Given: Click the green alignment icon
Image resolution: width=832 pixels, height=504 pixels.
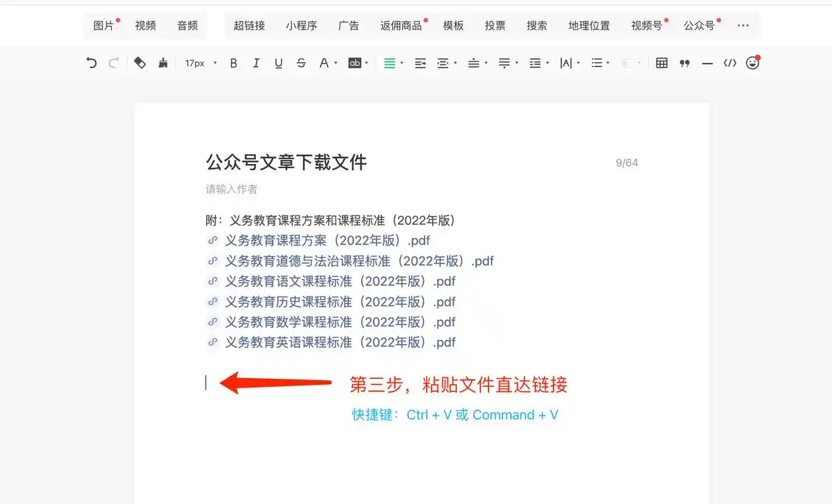Looking at the screenshot, I should (x=390, y=63).
